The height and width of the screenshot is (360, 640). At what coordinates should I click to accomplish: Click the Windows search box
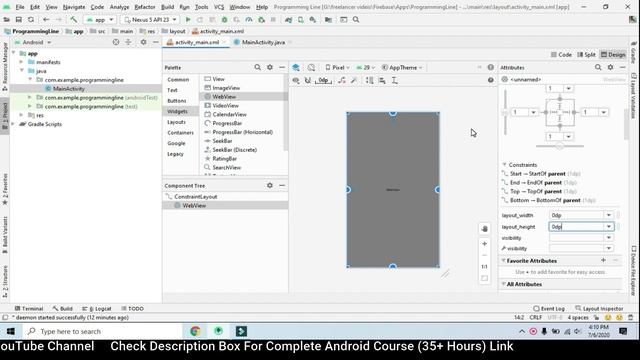click(101, 331)
